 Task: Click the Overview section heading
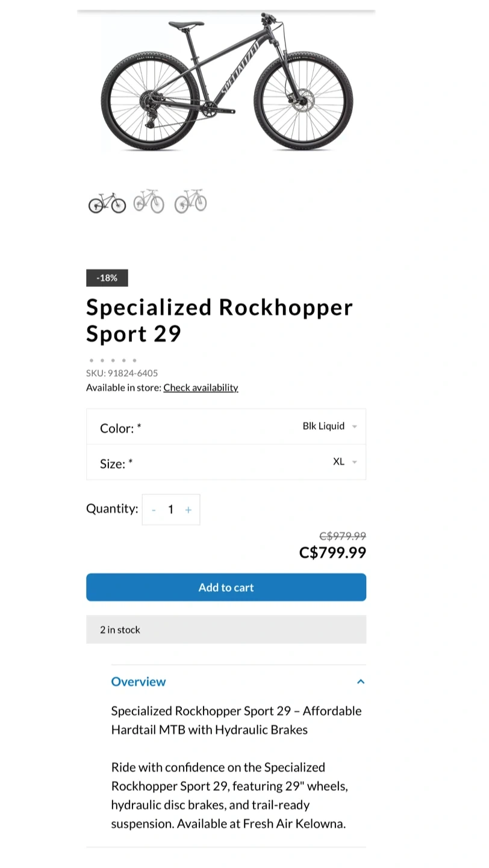(139, 682)
